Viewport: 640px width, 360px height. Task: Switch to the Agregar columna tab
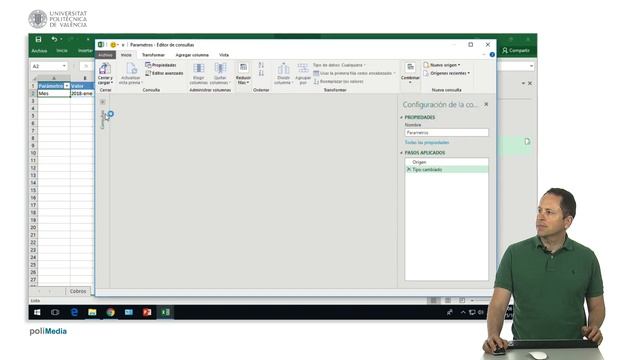coord(192,55)
